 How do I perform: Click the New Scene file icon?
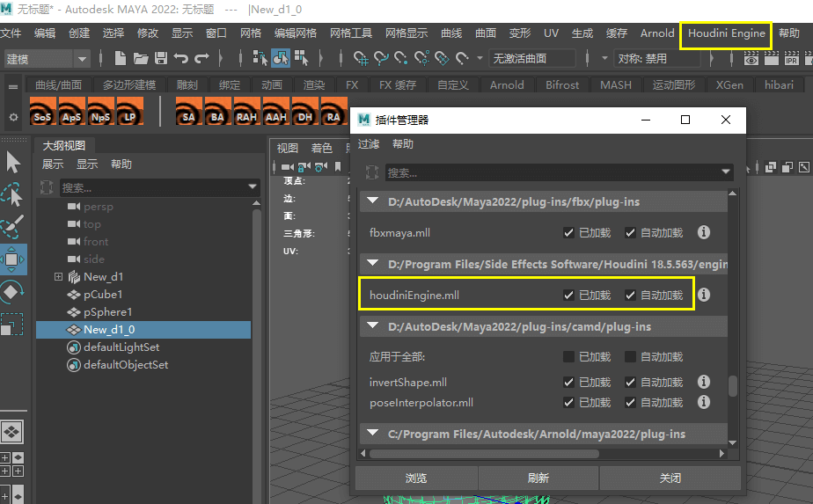click(121, 58)
